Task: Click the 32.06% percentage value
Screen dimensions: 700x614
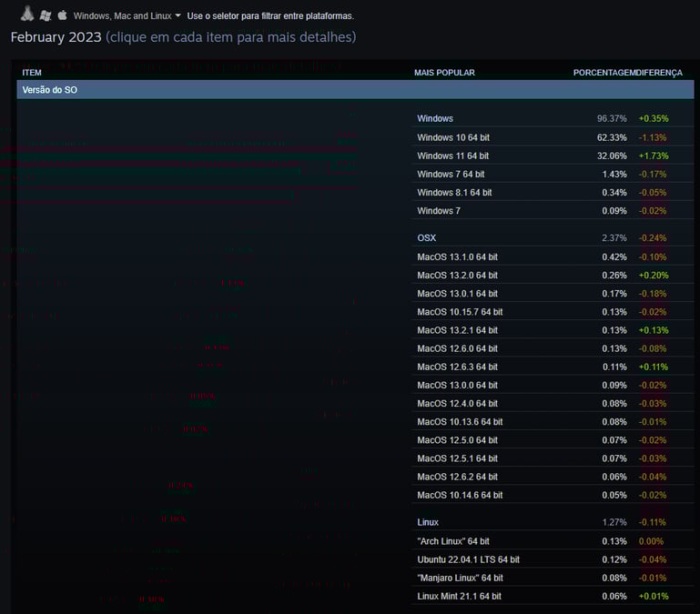Action: pyautogui.click(x=612, y=156)
